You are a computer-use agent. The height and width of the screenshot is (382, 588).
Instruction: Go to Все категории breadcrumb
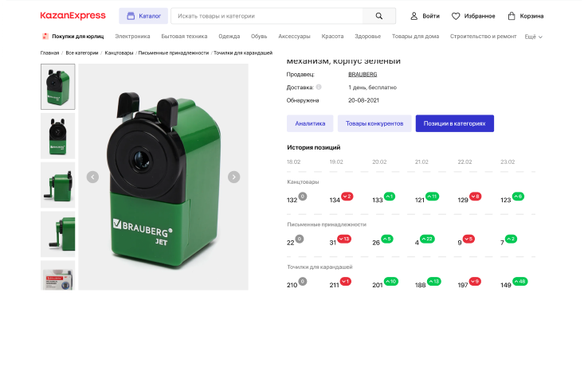coord(82,53)
